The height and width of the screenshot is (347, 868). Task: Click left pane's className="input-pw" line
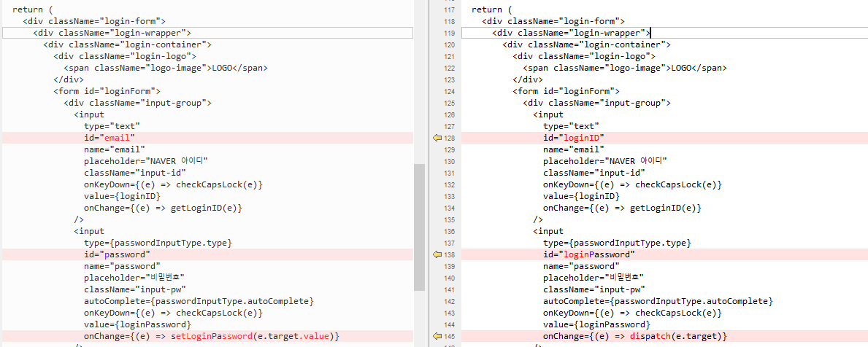[x=135, y=289]
